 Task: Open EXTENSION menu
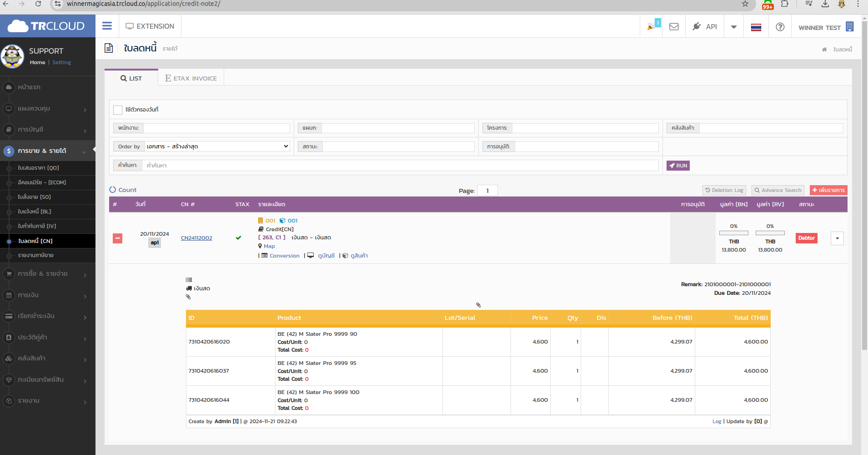tap(150, 26)
